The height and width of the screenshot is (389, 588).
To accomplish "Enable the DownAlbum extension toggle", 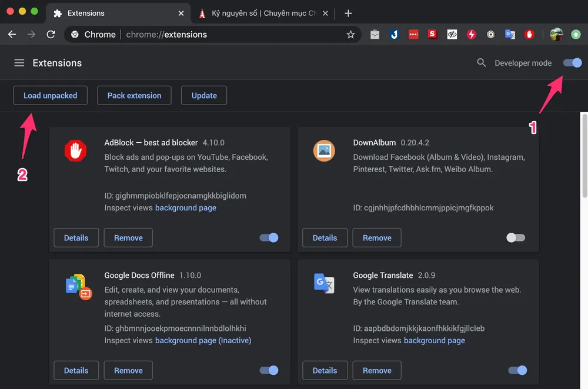I will pos(516,238).
